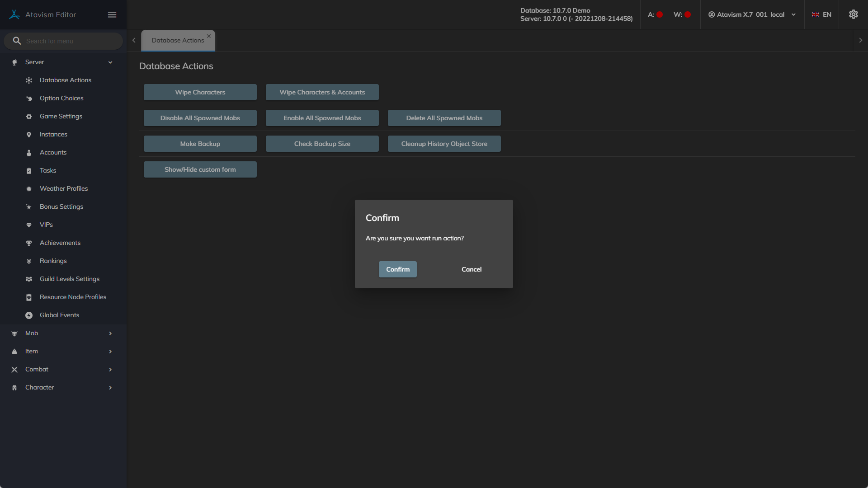Viewport: 868px width, 488px height.
Task: Focus the Search for menu field
Action: click(x=68, y=41)
